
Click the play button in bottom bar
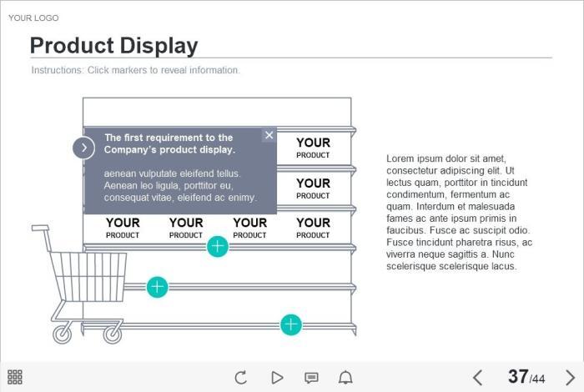coord(277,378)
